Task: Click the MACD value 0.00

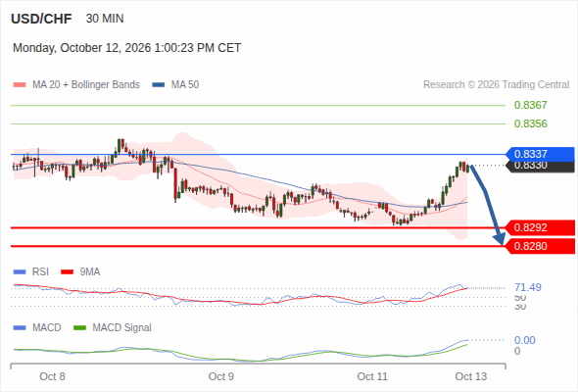Action: (x=524, y=340)
